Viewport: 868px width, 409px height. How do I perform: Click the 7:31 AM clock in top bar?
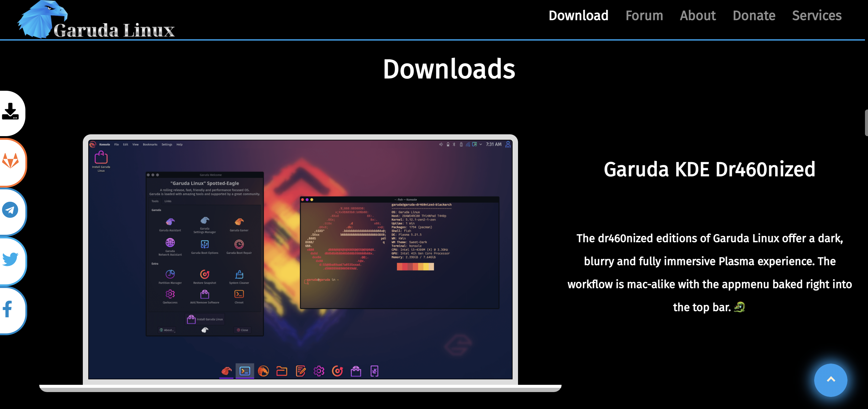494,144
